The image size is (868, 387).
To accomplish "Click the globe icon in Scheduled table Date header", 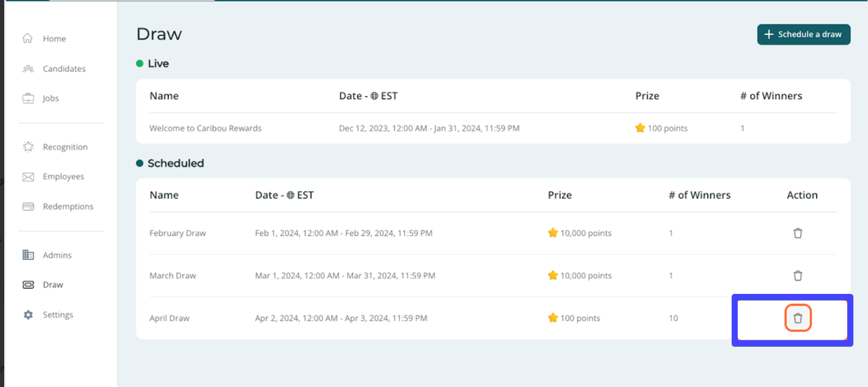I will click(x=290, y=195).
